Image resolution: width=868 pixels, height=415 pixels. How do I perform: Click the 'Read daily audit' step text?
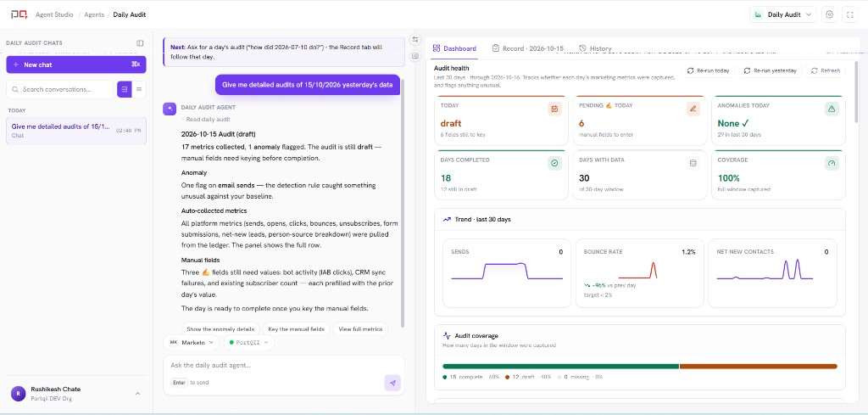tap(209, 119)
